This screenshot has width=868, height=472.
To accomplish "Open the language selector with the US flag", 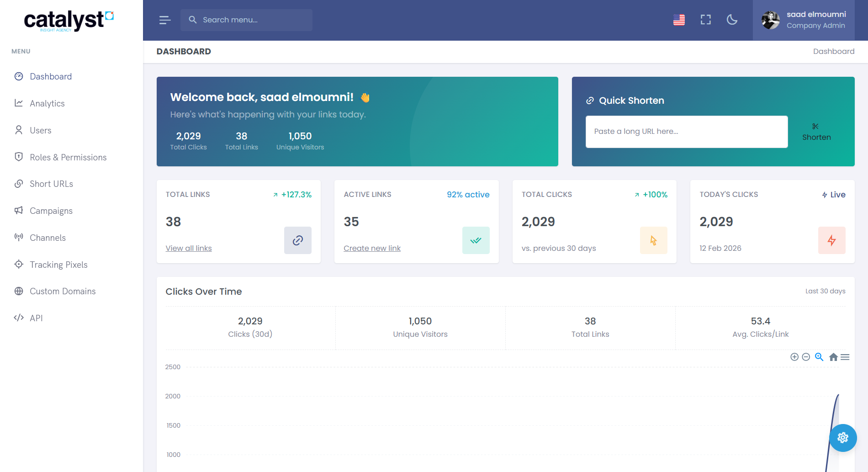I will tap(679, 20).
